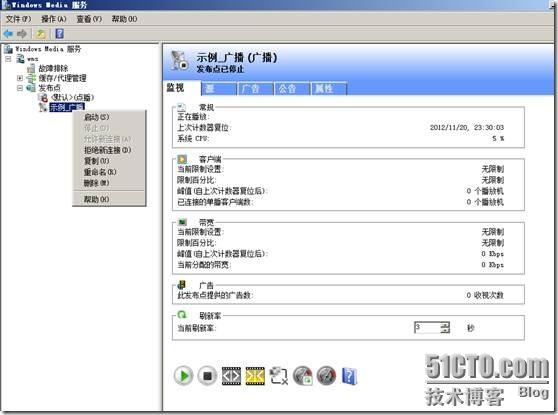Image resolution: width=558 pixels, height=415 pixels.
Task: Expand the 缓存/代理管理 tree node
Action: click(20, 78)
